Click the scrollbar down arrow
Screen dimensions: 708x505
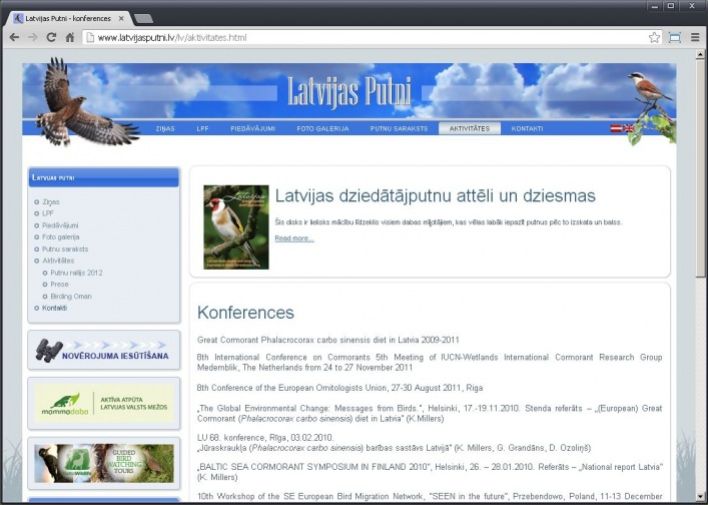pyautogui.click(x=700, y=496)
